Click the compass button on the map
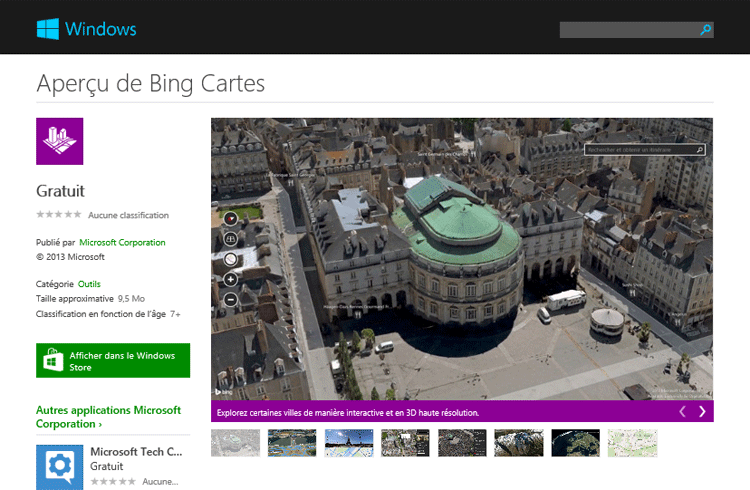750x490 pixels. [231, 217]
